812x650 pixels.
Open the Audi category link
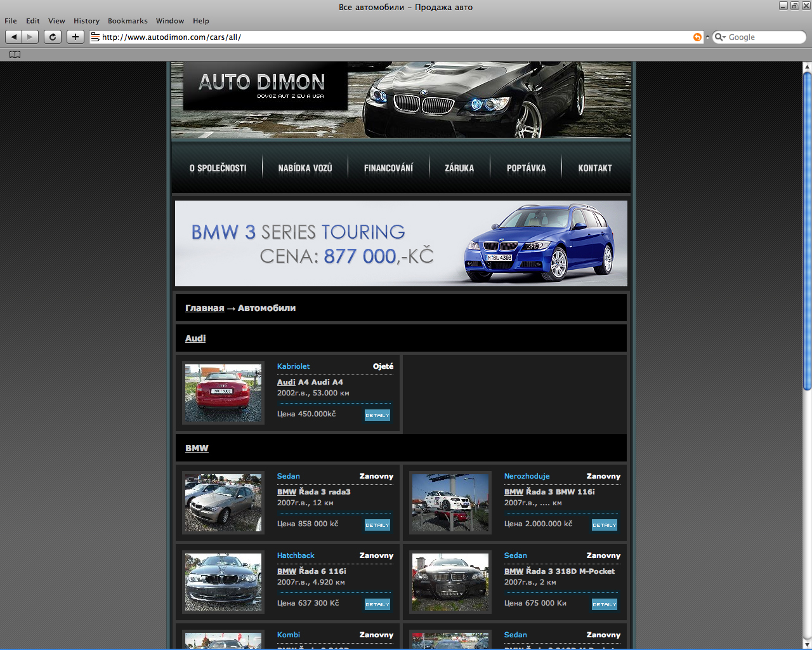195,338
